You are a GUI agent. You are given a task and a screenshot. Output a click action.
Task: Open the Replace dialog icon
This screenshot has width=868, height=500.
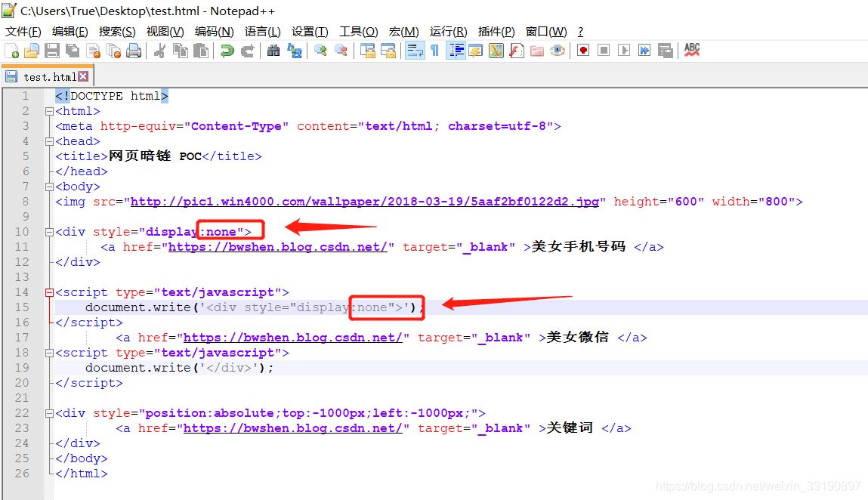point(295,51)
